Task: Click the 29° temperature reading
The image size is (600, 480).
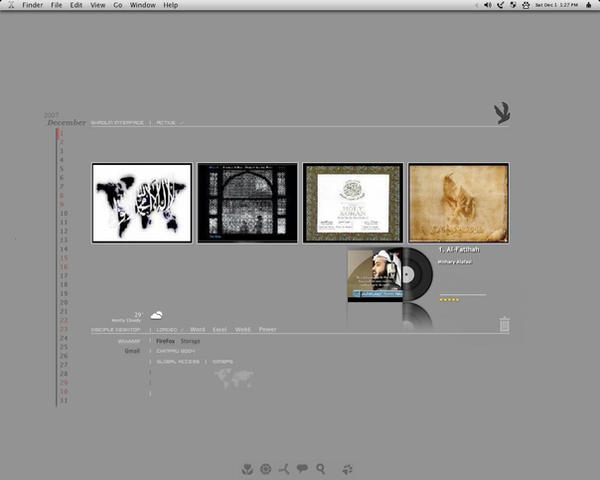Action: pos(138,315)
